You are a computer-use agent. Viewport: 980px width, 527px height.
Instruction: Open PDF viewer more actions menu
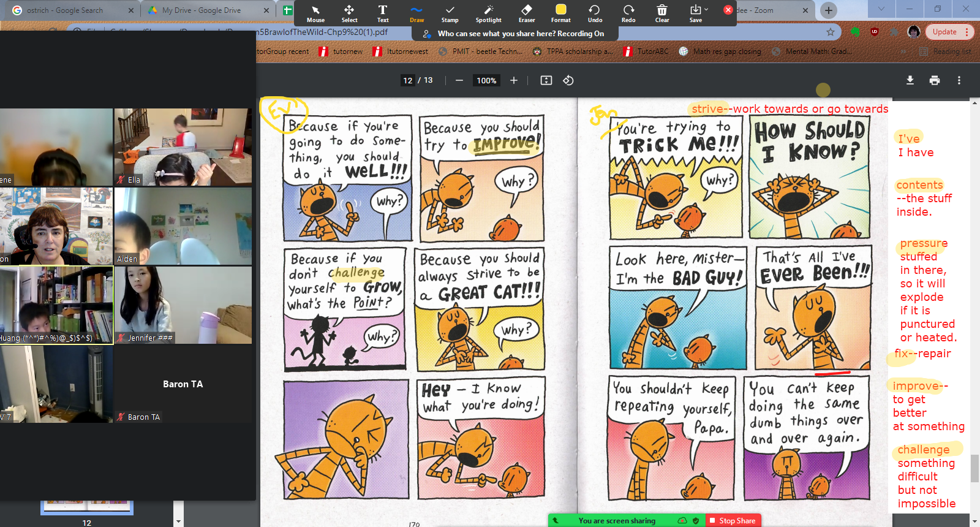pyautogui.click(x=959, y=80)
